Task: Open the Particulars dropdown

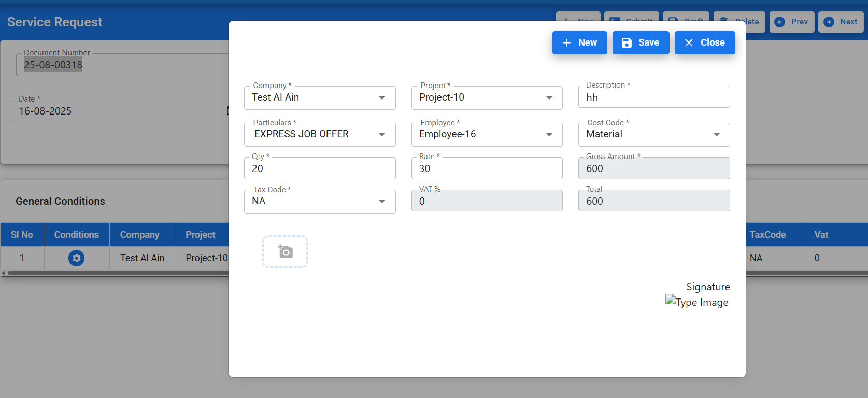Action: point(382,135)
